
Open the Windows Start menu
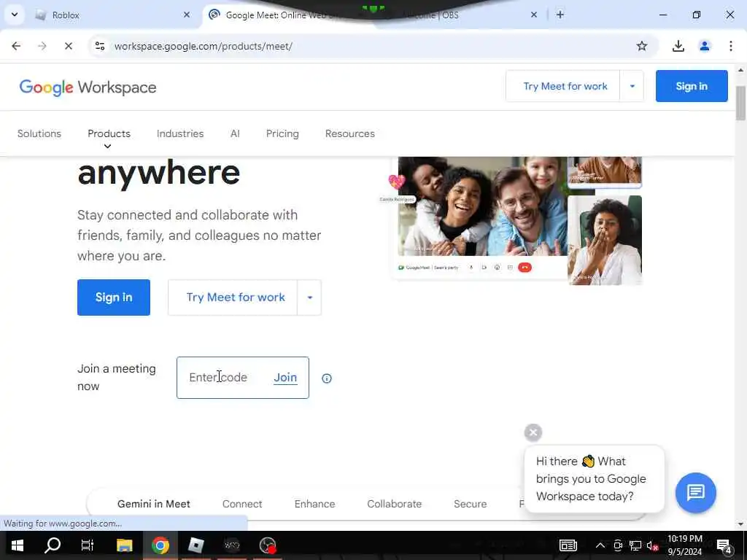(18, 545)
